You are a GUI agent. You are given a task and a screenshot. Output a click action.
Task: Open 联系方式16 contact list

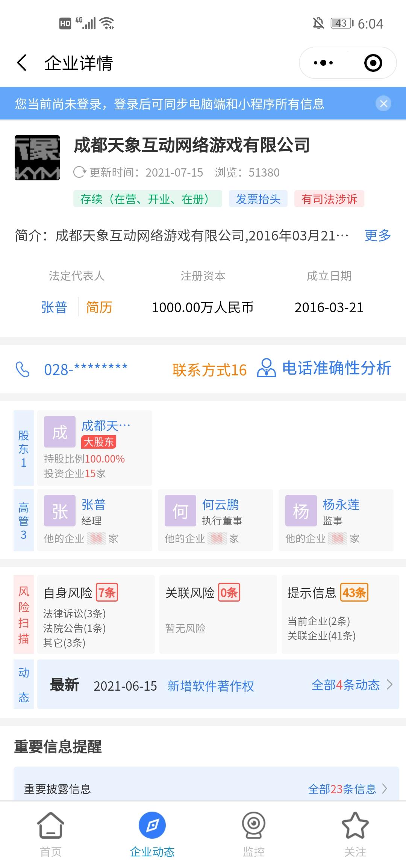[x=209, y=370]
